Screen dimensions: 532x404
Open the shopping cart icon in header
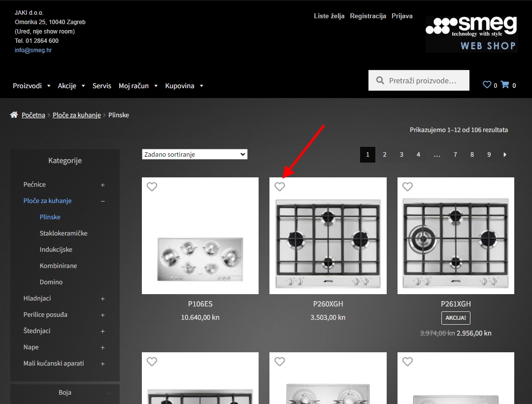tap(505, 85)
